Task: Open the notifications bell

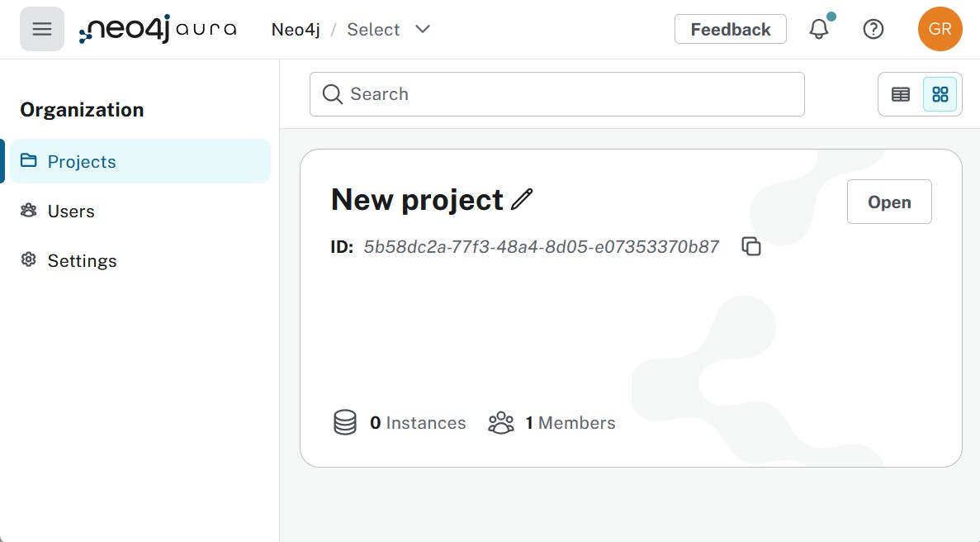Action: pyautogui.click(x=819, y=30)
